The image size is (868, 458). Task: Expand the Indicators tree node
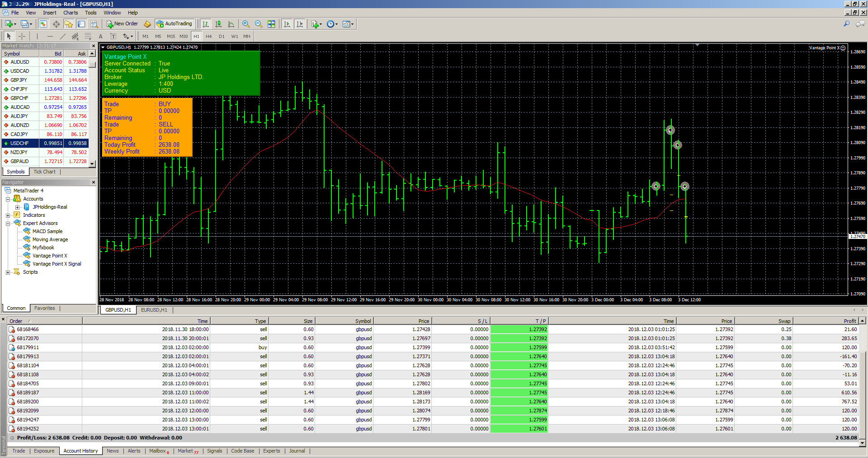8,215
